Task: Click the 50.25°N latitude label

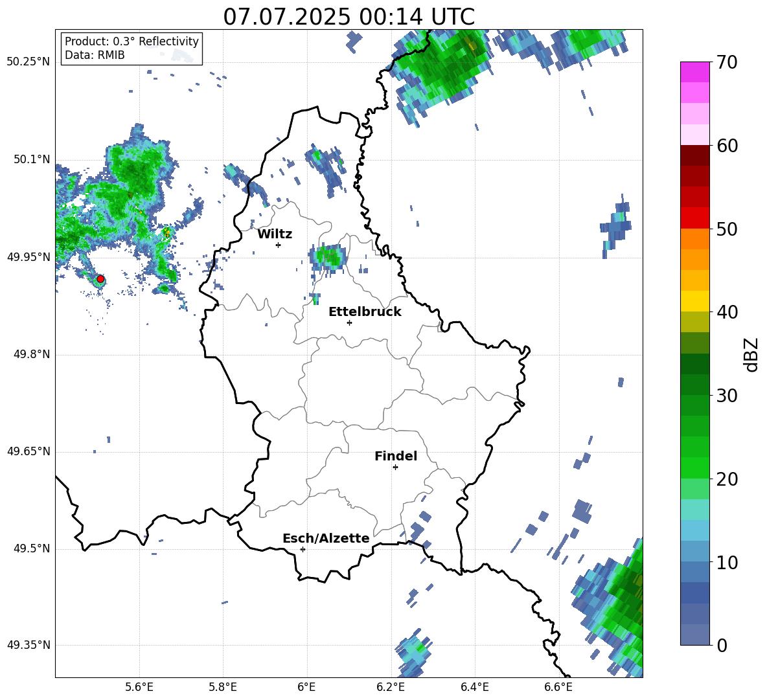Action: click(x=29, y=62)
